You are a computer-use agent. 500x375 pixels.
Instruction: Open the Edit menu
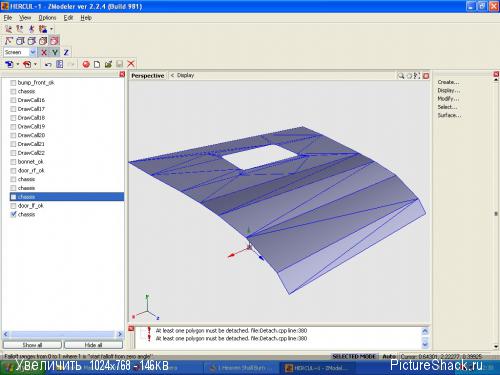click(68, 18)
